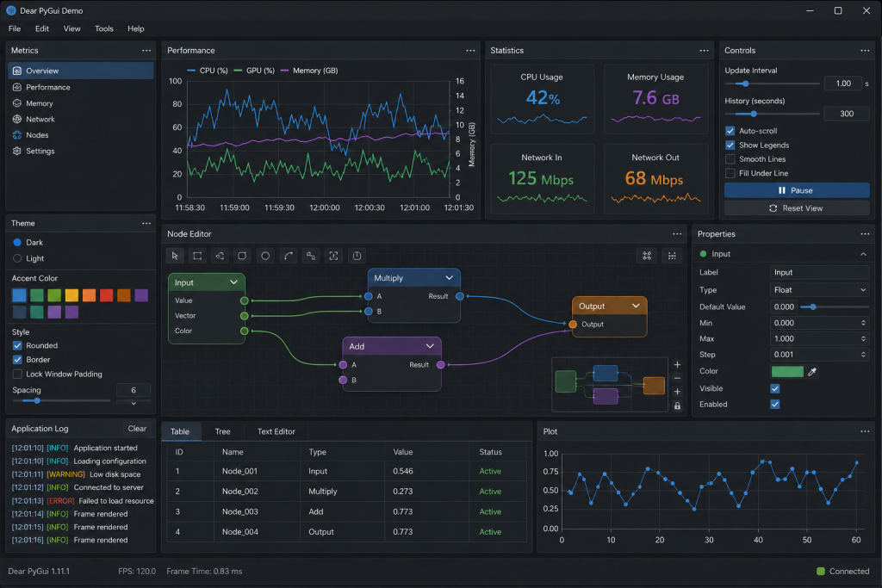Open the Tools menu
The image size is (882, 588).
click(x=104, y=28)
